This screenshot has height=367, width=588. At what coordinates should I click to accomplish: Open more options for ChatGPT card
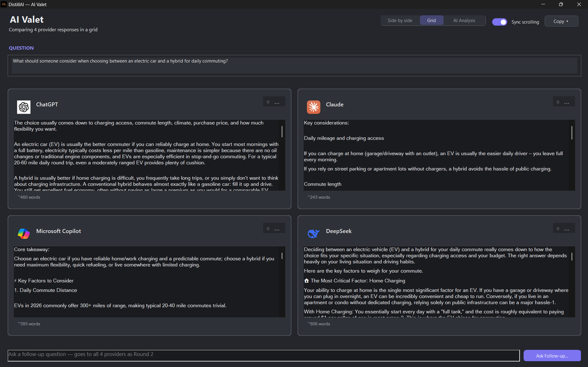277,103
